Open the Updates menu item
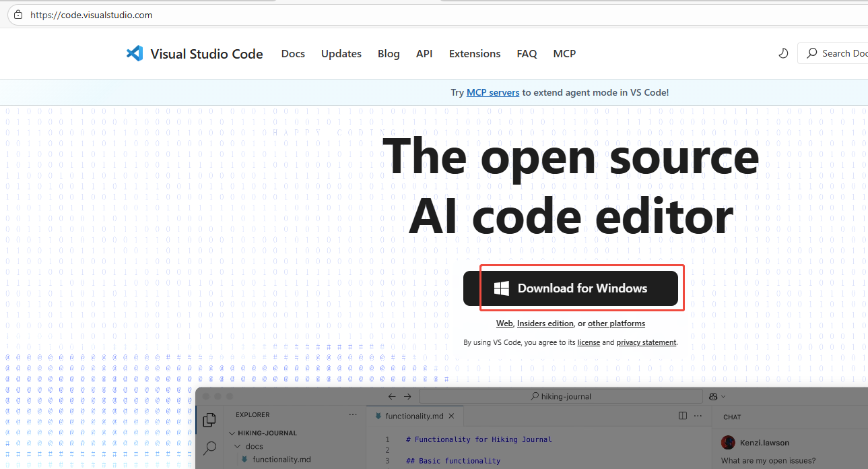The height and width of the screenshot is (469, 868). click(x=341, y=53)
